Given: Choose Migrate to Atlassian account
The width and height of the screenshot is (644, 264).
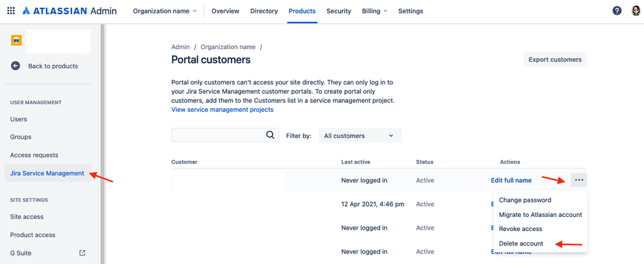Looking at the screenshot, I should [x=540, y=215].
